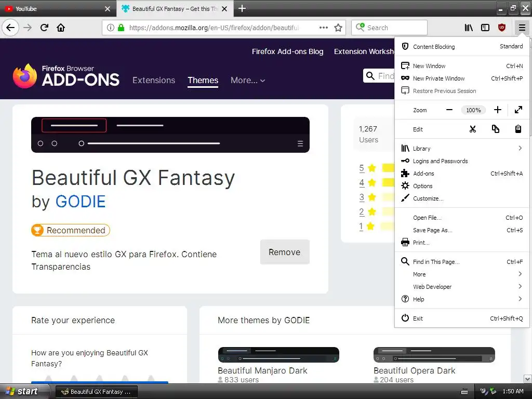Toggle the sidebar view icon
Screen dimensions: 532x399
pyautogui.click(x=485, y=28)
